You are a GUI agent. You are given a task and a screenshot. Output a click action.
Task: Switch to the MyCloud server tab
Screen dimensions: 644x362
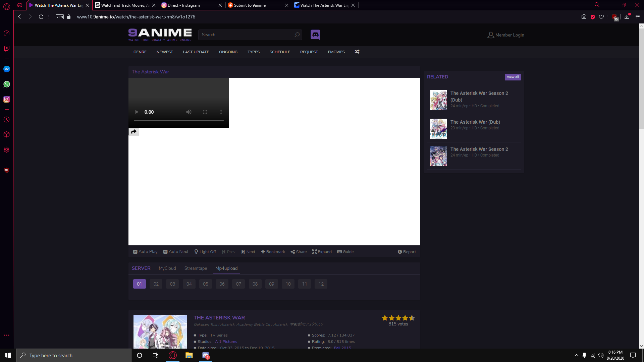point(167,268)
